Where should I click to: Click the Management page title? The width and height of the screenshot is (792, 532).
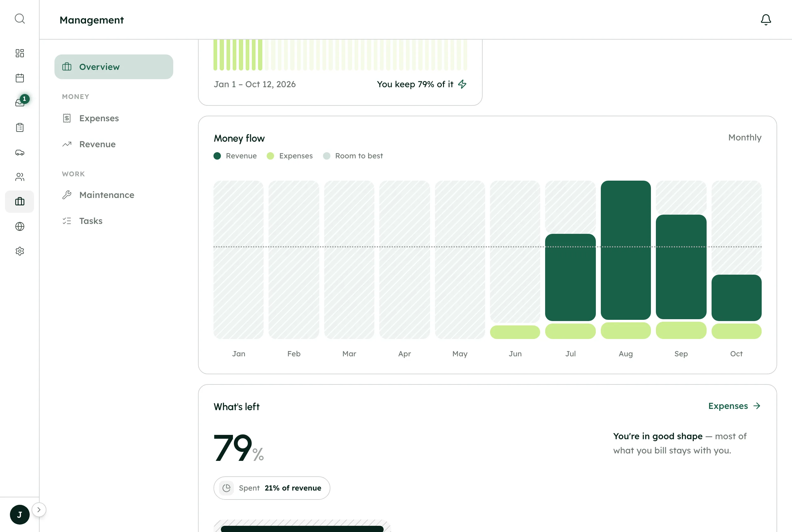[x=92, y=20]
